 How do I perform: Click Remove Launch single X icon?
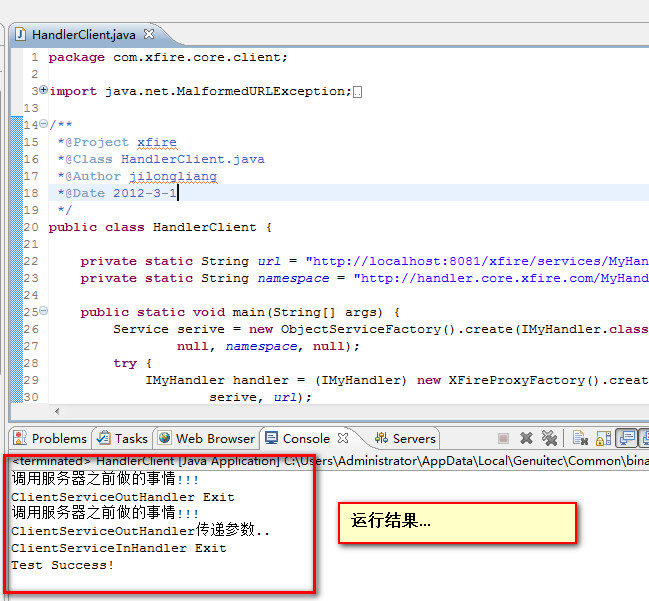click(526, 438)
